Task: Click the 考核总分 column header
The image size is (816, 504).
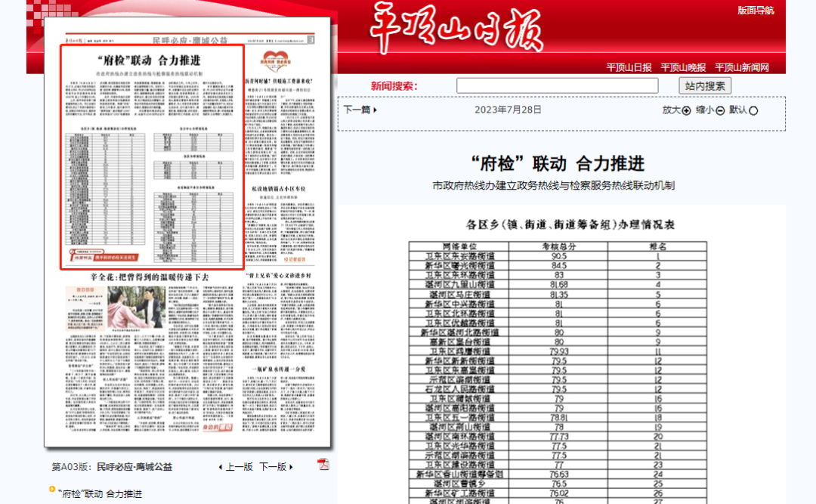Action: (x=558, y=246)
